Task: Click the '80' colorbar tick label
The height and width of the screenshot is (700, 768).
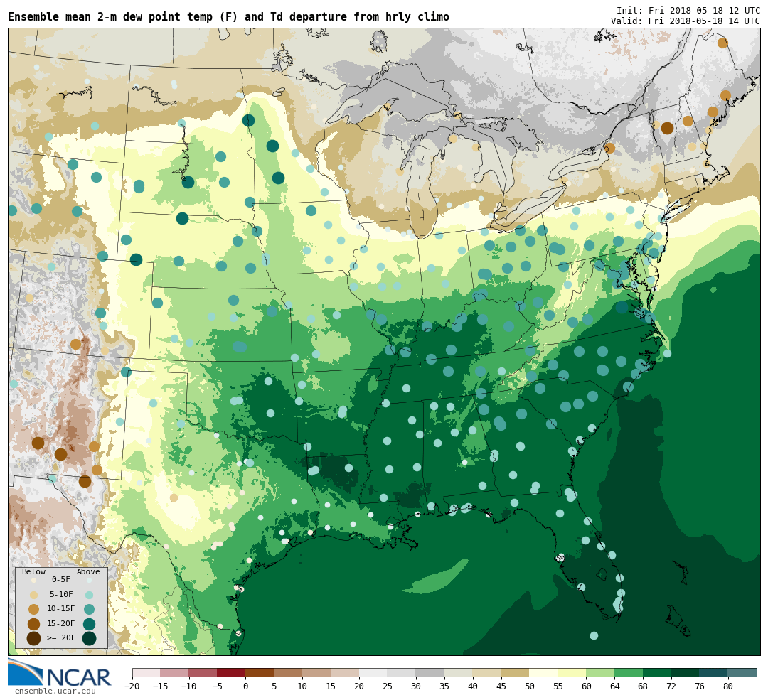Action: point(729,686)
